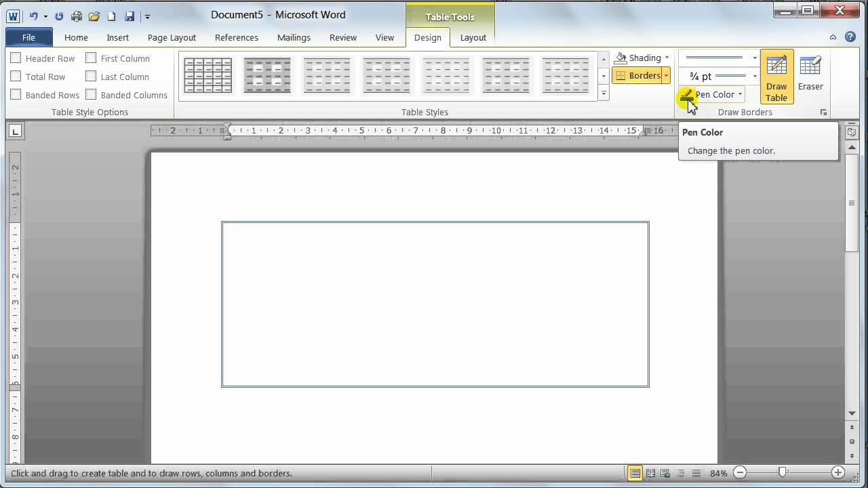
Task: Open the File tab
Action: [28, 37]
